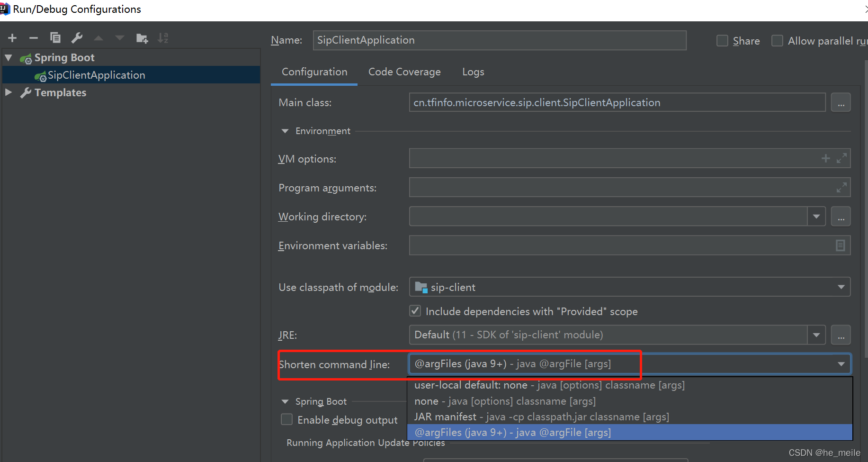The height and width of the screenshot is (462, 868).
Task: Enable the Share checkbox
Action: (722, 41)
